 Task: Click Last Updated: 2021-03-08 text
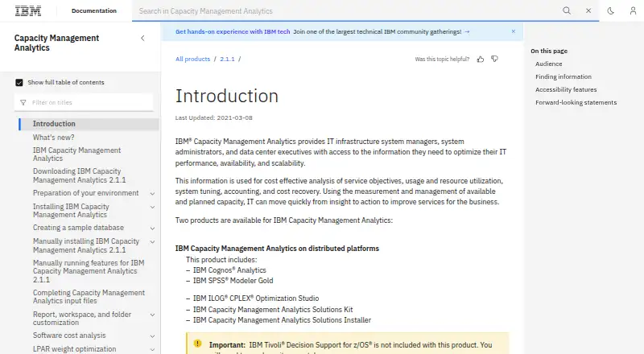pos(213,117)
